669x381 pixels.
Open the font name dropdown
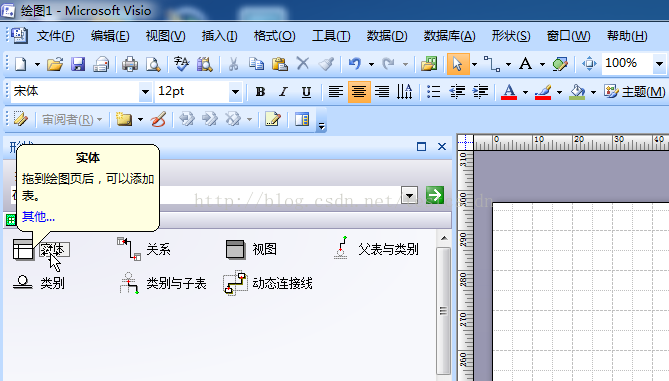pos(145,92)
